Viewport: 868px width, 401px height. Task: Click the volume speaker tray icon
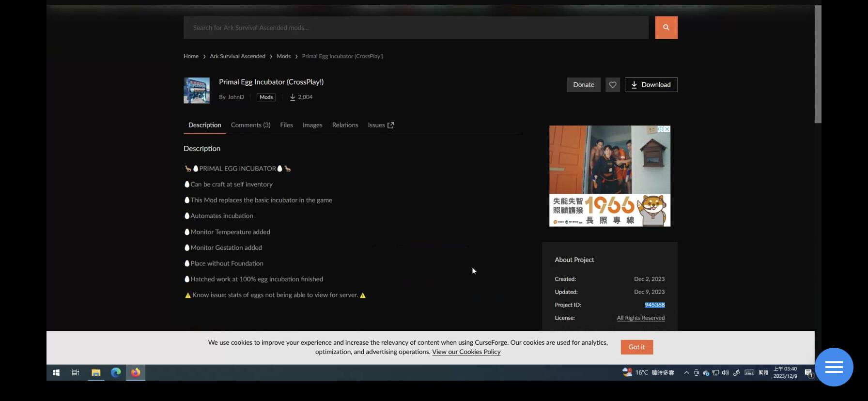(x=725, y=372)
